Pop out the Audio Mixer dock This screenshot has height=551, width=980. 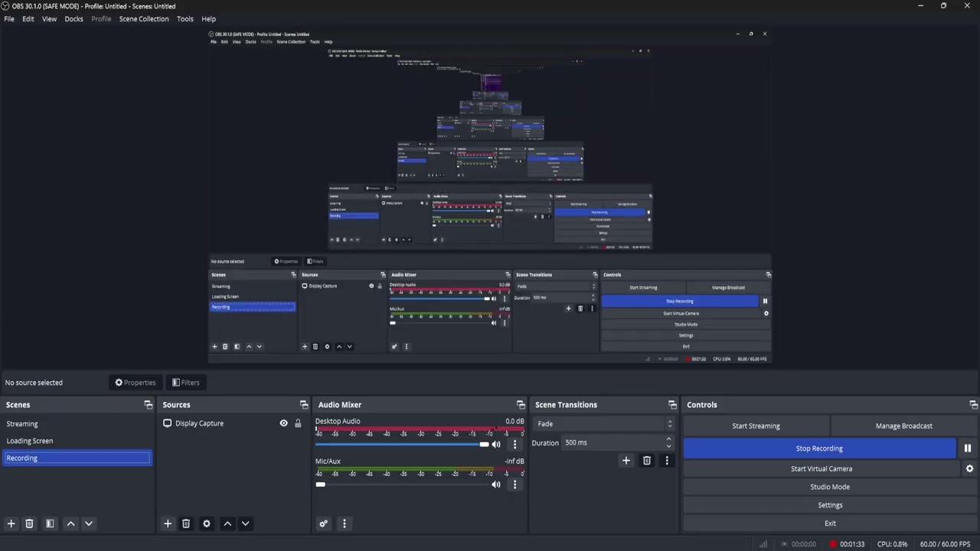pyautogui.click(x=521, y=405)
